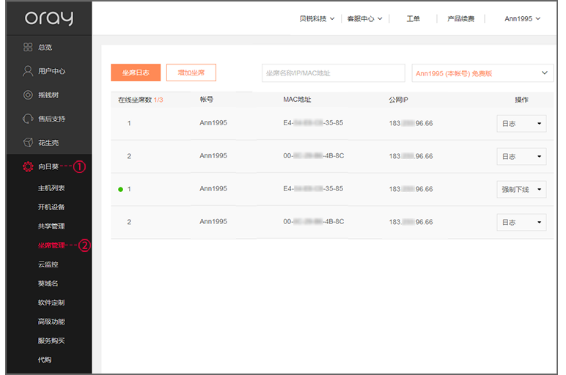This screenshot has height=375, width=566.
Task: Go to 服务购买 in sidebar
Action: tap(51, 341)
